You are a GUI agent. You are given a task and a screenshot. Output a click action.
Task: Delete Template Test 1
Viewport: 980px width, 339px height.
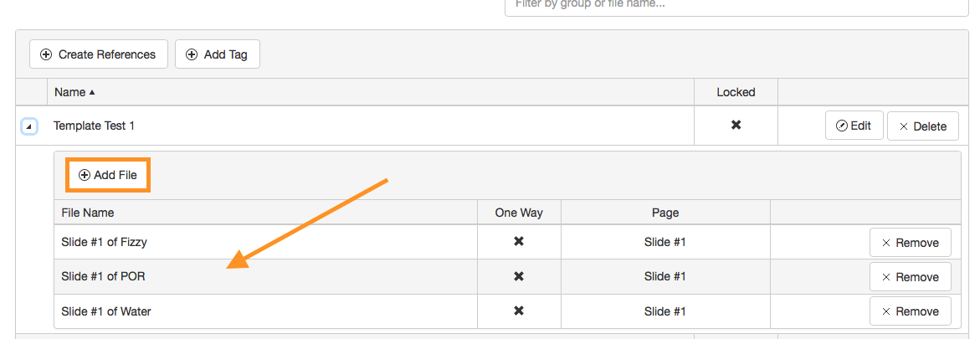pyautogui.click(x=922, y=126)
